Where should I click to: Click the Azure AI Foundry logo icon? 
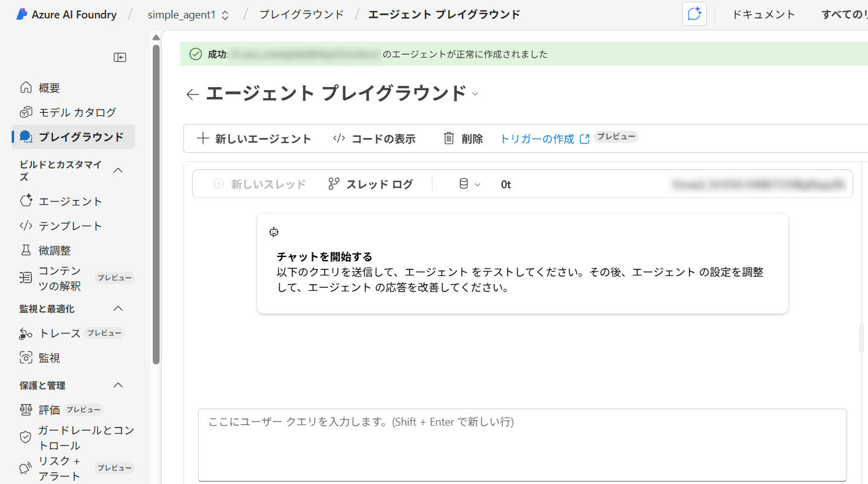pos(21,14)
